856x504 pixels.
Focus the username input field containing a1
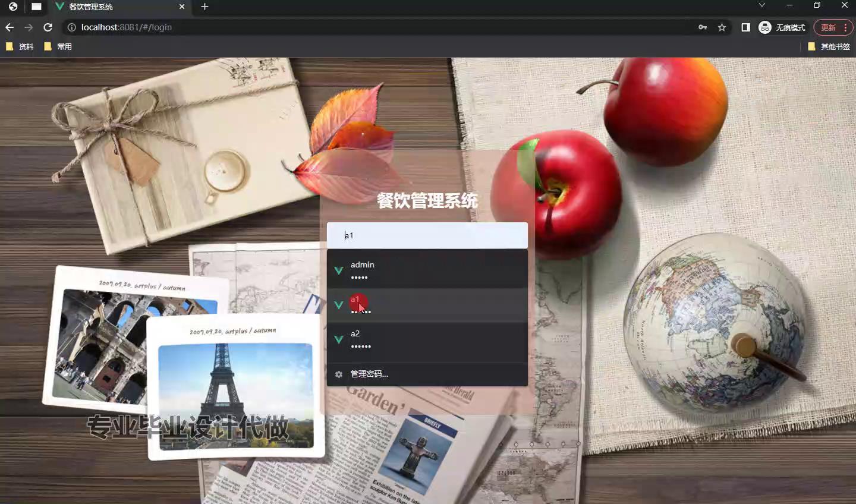pyautogui.click(x=427, y=235)
